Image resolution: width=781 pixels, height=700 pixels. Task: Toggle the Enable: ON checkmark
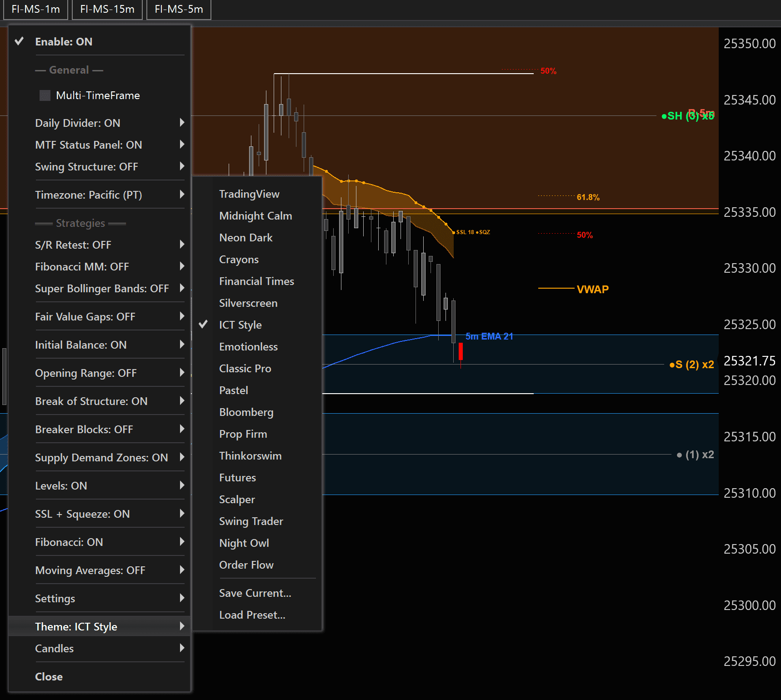19,41
